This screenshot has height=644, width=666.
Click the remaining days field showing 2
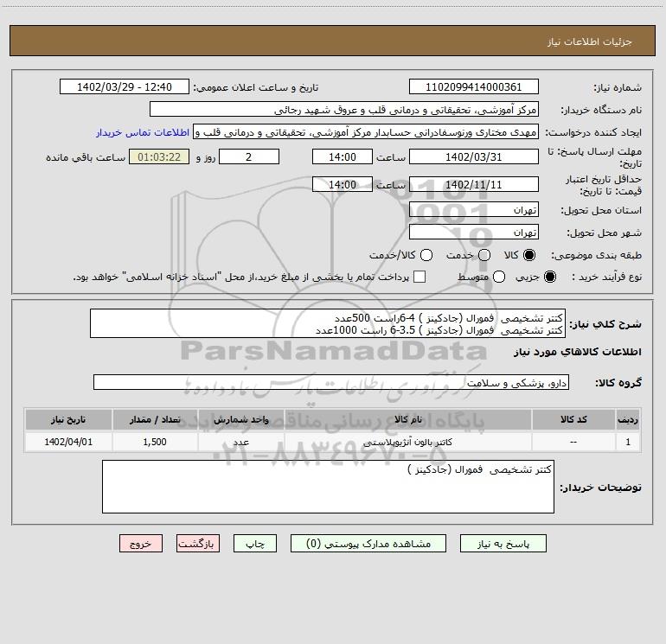[x=249, y=156]
